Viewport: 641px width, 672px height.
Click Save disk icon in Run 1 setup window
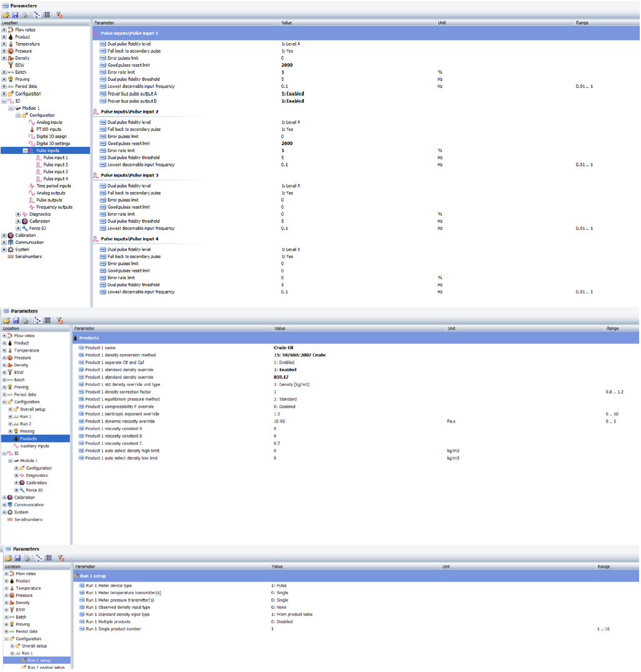17,558
